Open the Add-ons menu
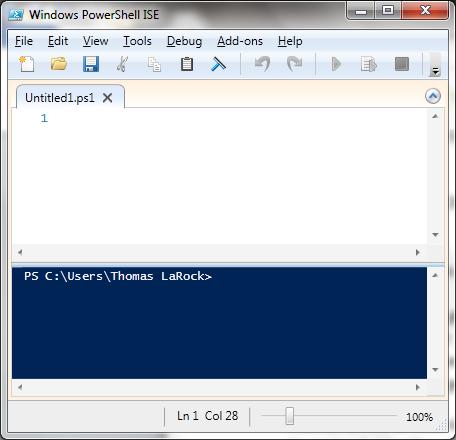456x440 pixels. [x=240, y=41]
